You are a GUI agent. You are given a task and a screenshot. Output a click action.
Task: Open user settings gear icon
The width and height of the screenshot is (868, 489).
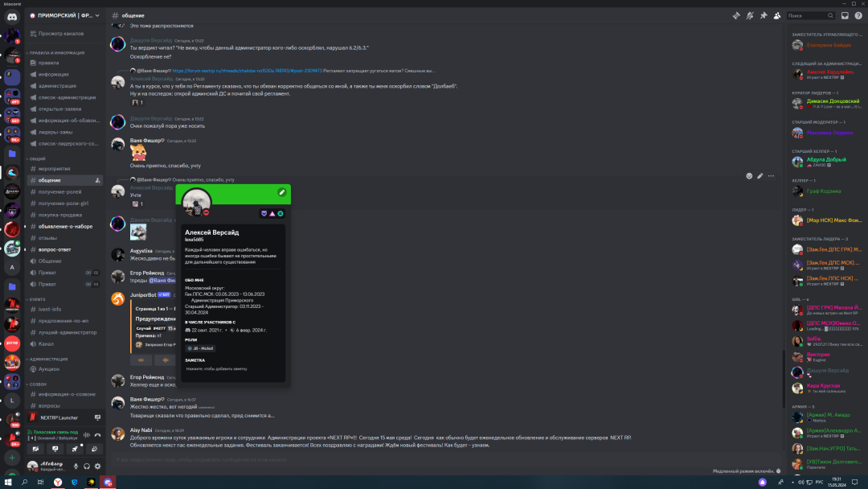(x=97, y=466)
